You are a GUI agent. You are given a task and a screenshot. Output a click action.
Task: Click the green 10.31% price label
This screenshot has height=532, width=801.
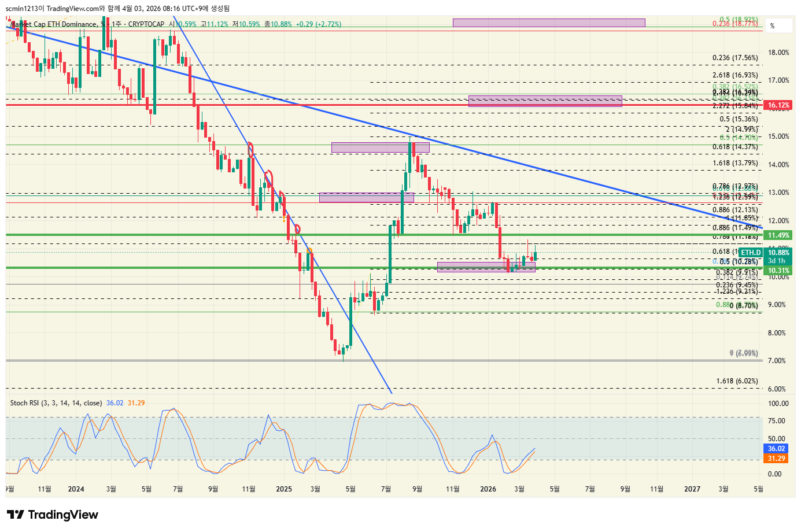(778, 271)
